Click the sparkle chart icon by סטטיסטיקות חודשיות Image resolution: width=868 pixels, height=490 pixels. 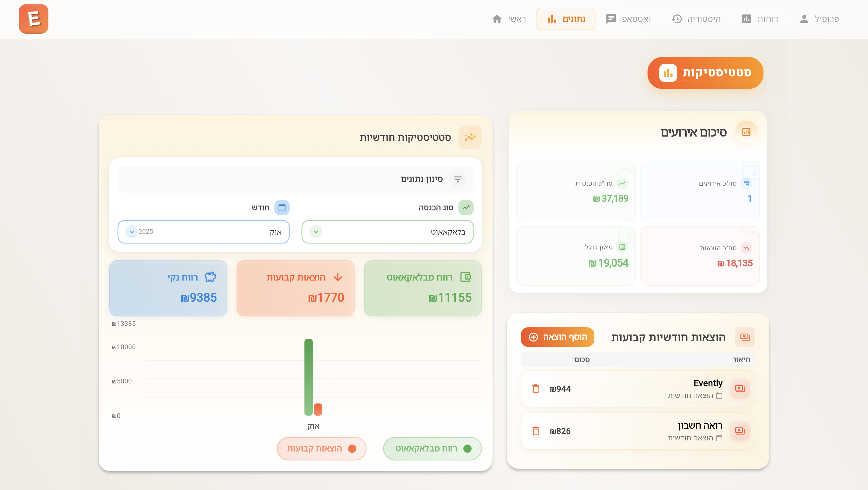pyautogui.click(x=470, y=137)
